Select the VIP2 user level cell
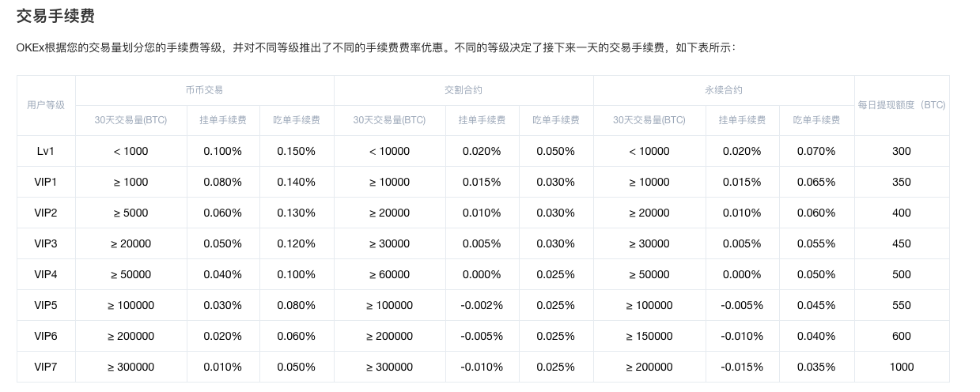 (46, 213)
